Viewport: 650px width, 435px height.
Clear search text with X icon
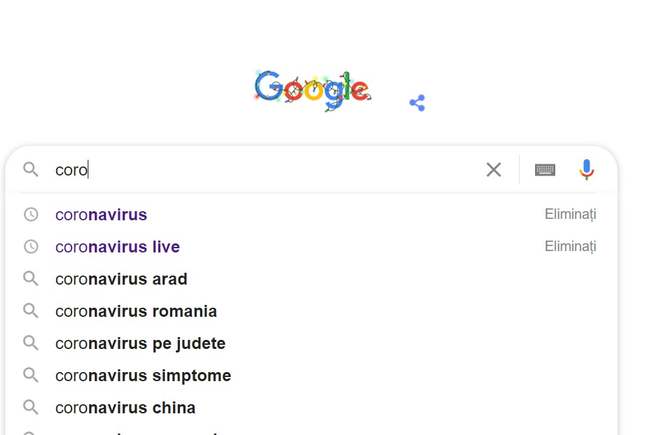(x=493, y=170)
